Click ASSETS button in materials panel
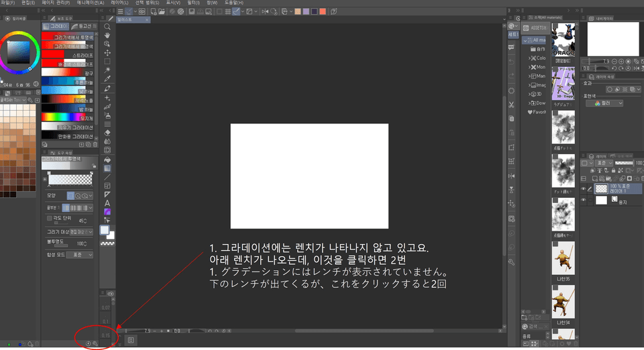 click(535, 28)
